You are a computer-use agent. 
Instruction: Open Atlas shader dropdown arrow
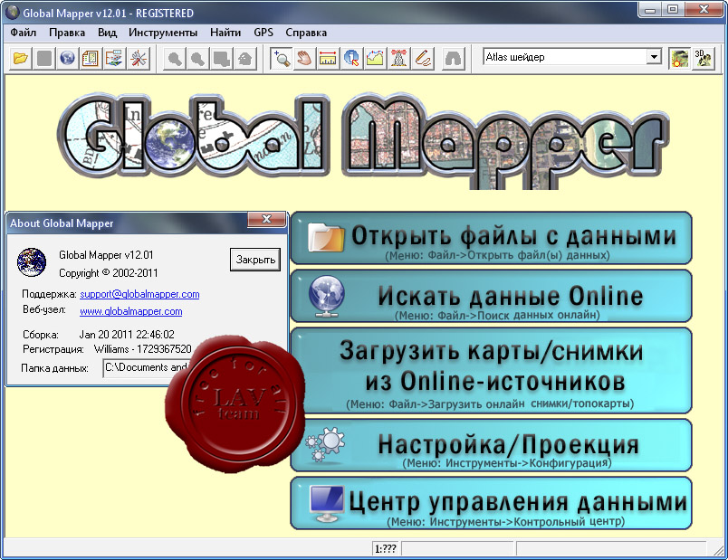click(x=654, y=57)
